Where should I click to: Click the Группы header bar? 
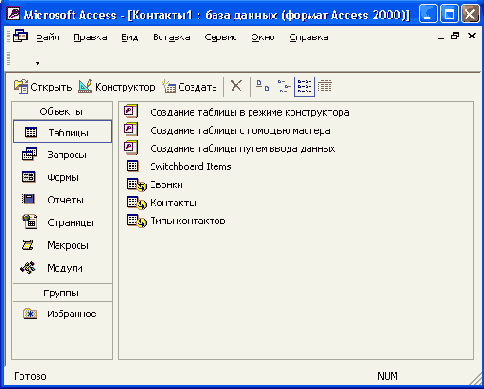62,293
